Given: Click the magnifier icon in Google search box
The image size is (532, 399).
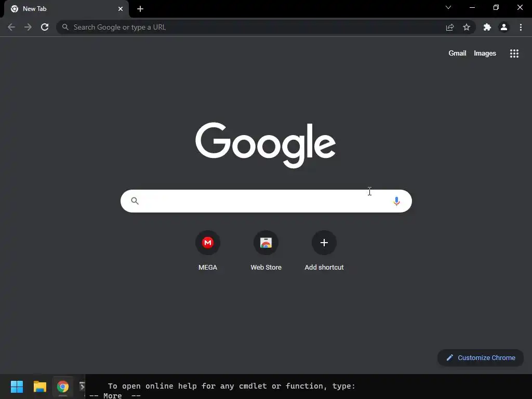Looking at the screenshot, I should [x=135, y=201].
